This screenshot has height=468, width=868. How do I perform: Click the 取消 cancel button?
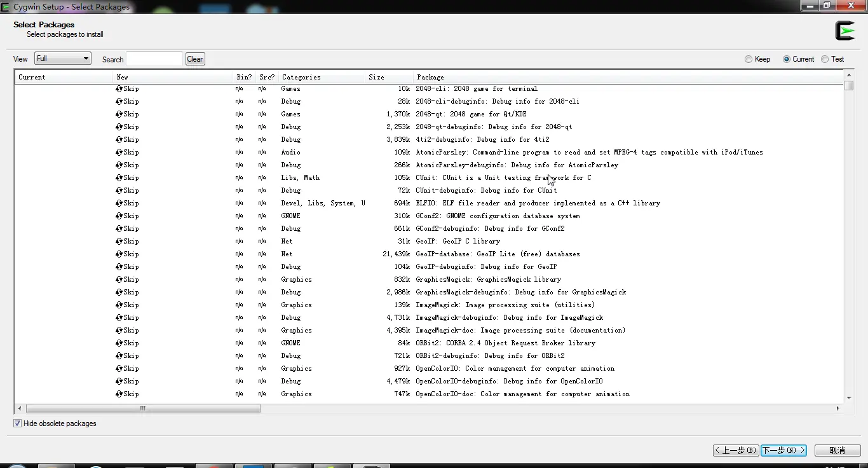837,450
